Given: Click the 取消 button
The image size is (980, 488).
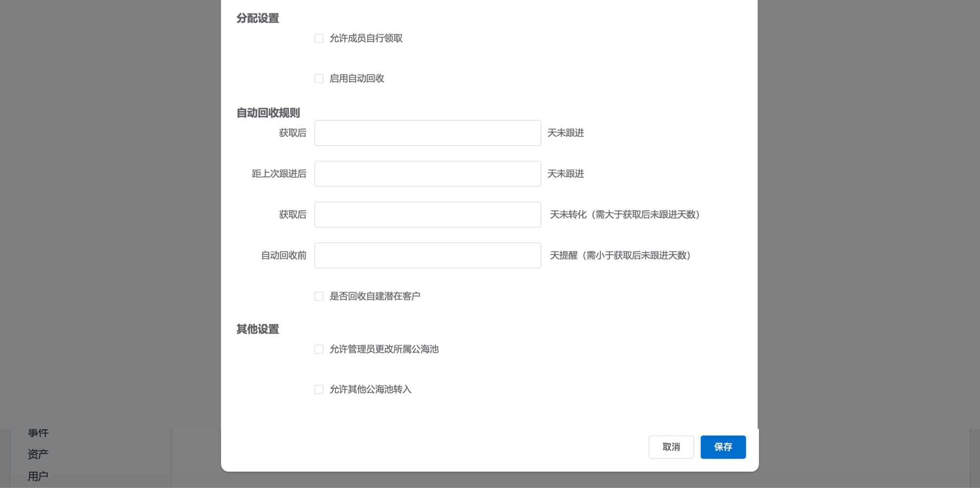Looking at the screenshot, I should (x=671, y=447).
